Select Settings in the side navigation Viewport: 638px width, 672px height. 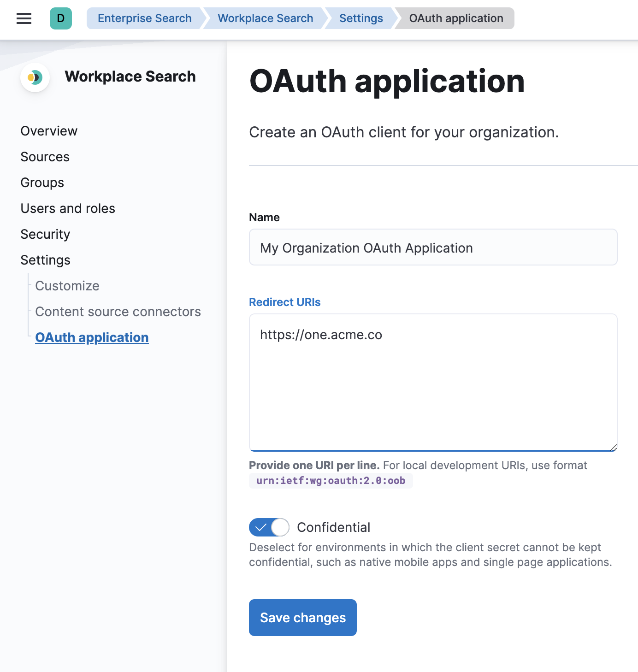[x=45, y=260]
